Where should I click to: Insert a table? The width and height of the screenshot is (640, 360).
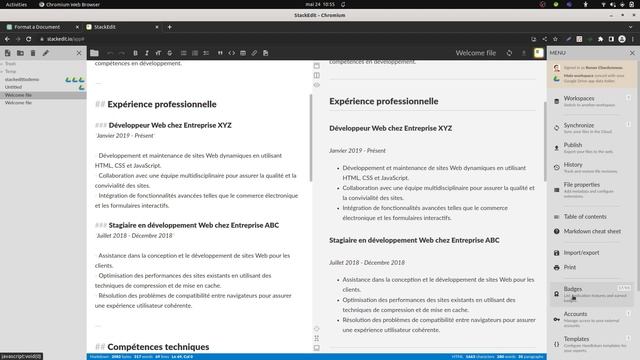243,53
